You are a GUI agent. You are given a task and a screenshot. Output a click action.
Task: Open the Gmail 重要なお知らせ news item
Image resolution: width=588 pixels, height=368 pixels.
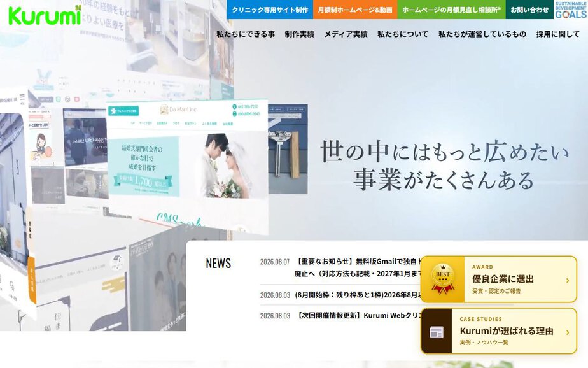pos(358,267)
